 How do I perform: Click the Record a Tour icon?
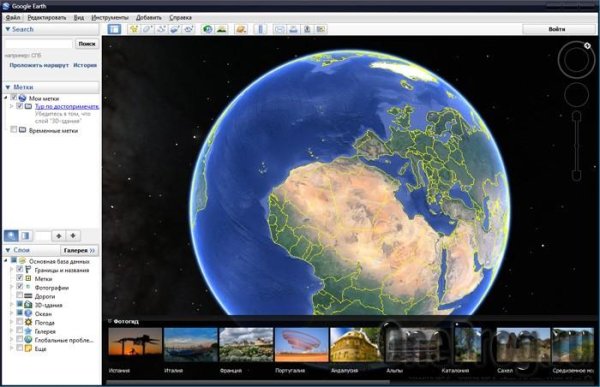pyautogui.click(x=189, y=29)
